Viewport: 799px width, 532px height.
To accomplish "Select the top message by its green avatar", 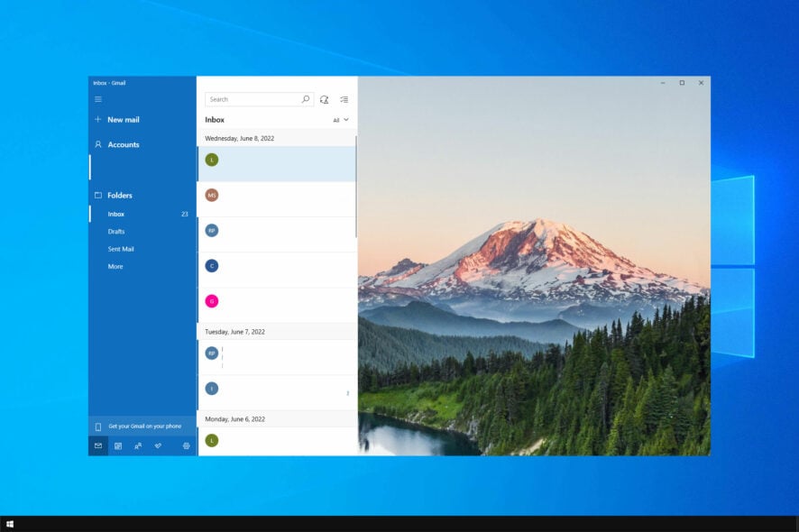I will coord(212,160).
